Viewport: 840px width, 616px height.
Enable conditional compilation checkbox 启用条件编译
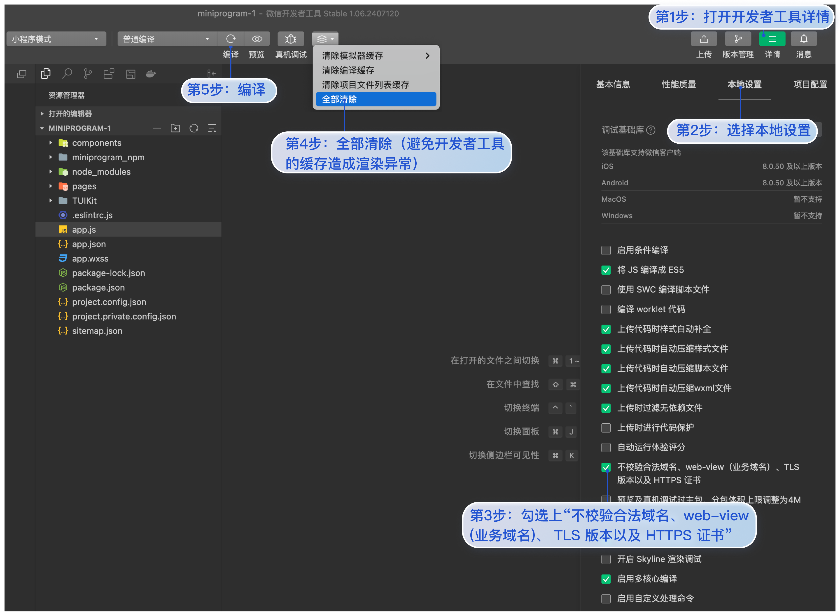pos(605,250)
